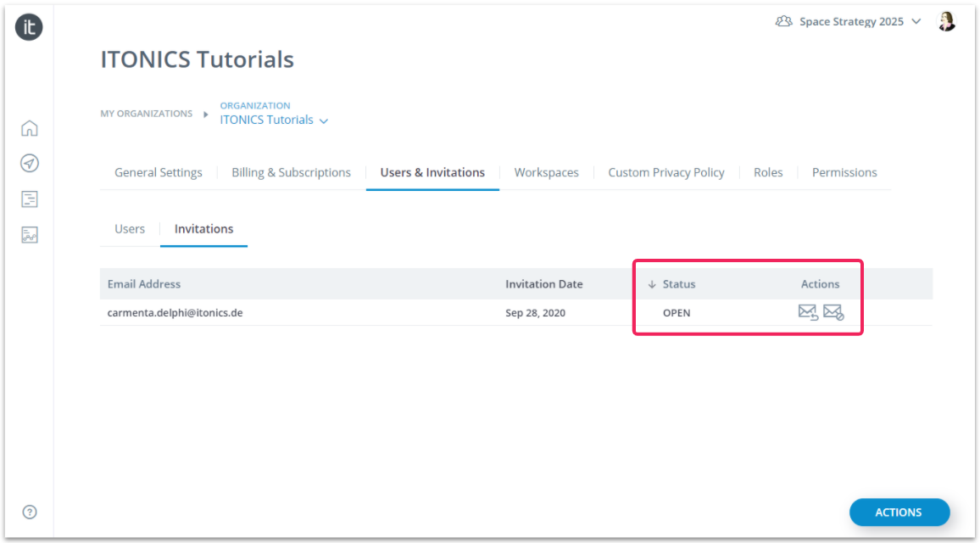
Task: Expand the ITONICS Tutorials organization dropdown
Action: tap(324, 120)
